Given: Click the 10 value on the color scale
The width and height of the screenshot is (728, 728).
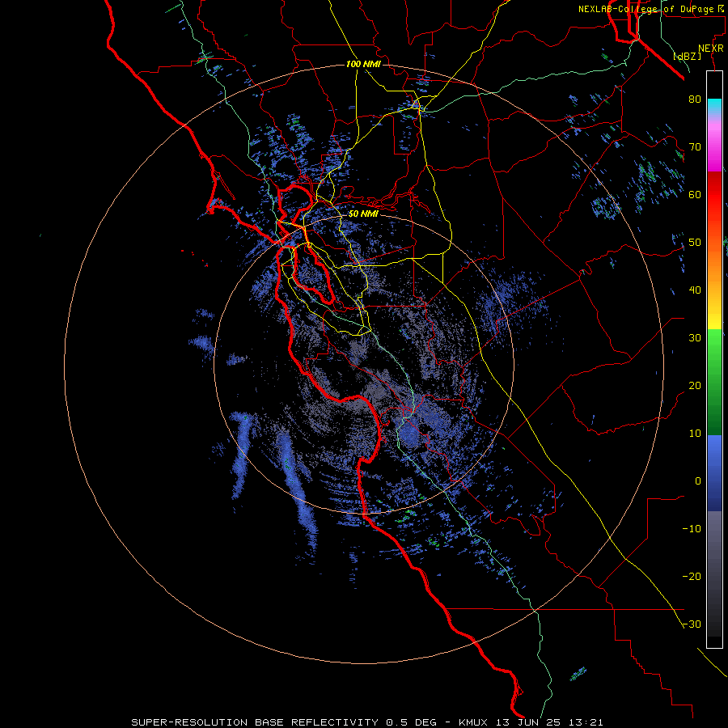Looking at the screenshot, I should (695, 434).
